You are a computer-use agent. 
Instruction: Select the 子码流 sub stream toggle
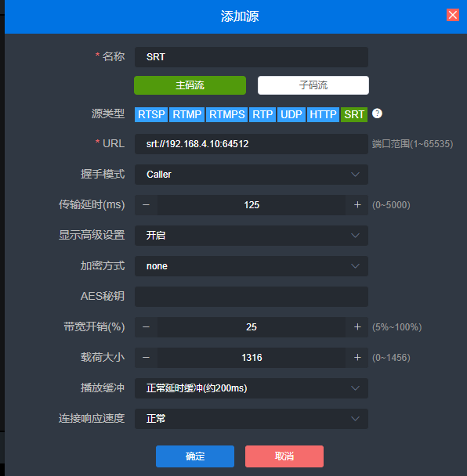(313, 85)
